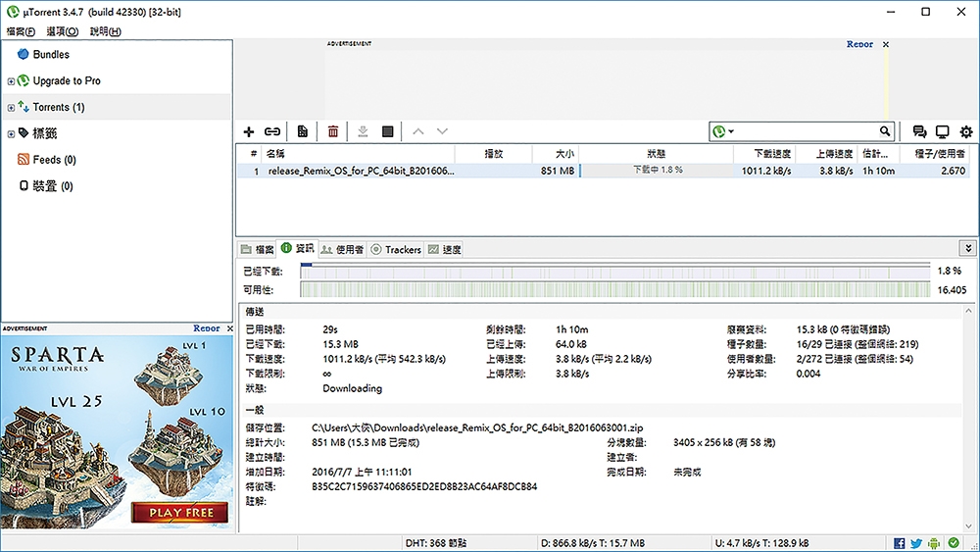Select Torrents (1) in sidebar
This screenshot has width=980, height=552.
coord(58,107)
